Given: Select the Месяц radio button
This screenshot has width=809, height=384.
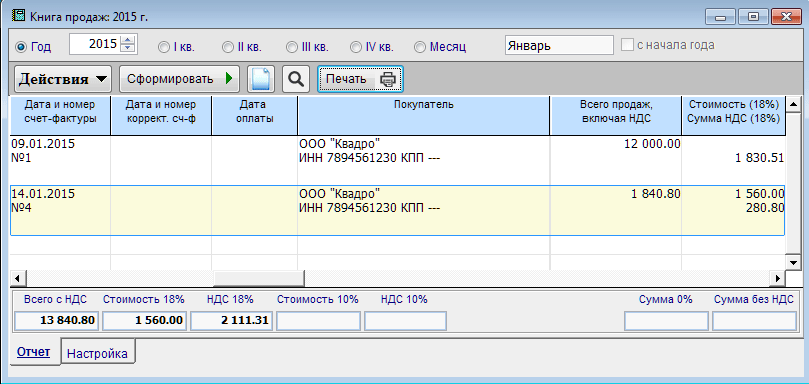Looking at the screenshot, I should (420, 47).
